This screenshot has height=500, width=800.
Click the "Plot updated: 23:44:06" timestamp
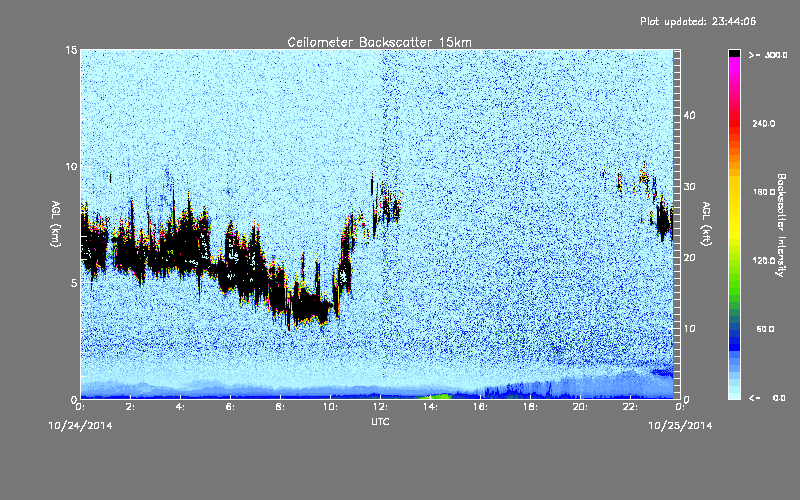click(698, 21)
